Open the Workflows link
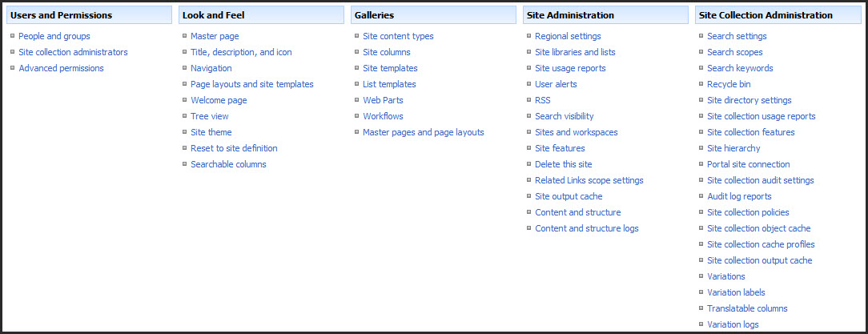868x334 pixels. pyautogui.click(x=383, y=116)
